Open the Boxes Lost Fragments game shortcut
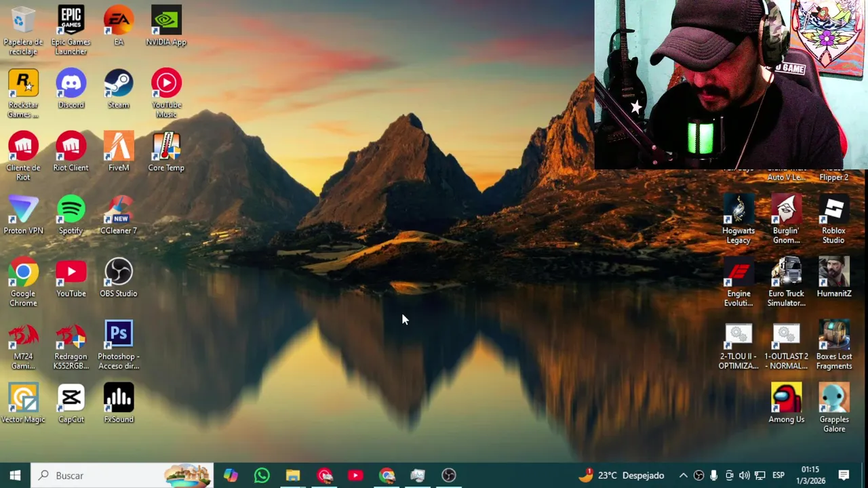Image resolution: width=868 pixels, height=488 pixels. pos(834,346)
